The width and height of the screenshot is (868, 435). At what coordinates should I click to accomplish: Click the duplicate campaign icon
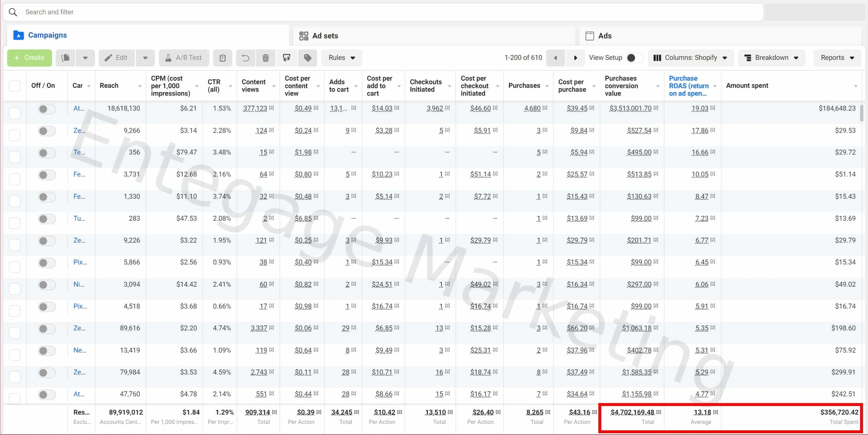click(65, 58)
